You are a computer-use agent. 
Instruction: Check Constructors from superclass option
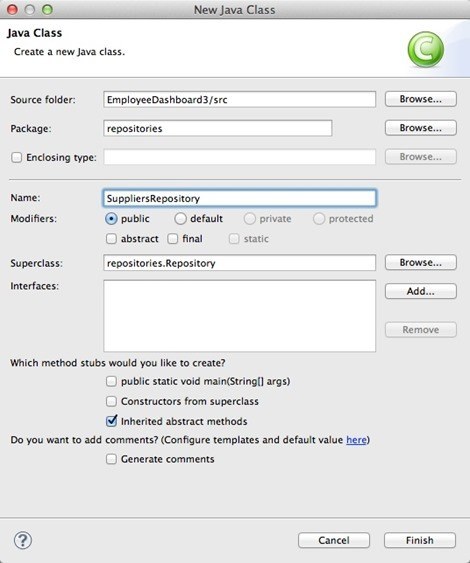pos(111,401)
